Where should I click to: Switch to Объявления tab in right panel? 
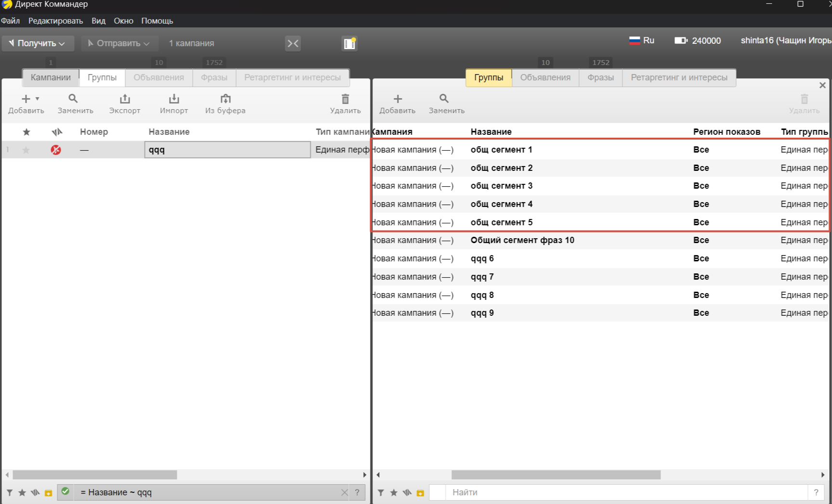[x=545, y=78]
